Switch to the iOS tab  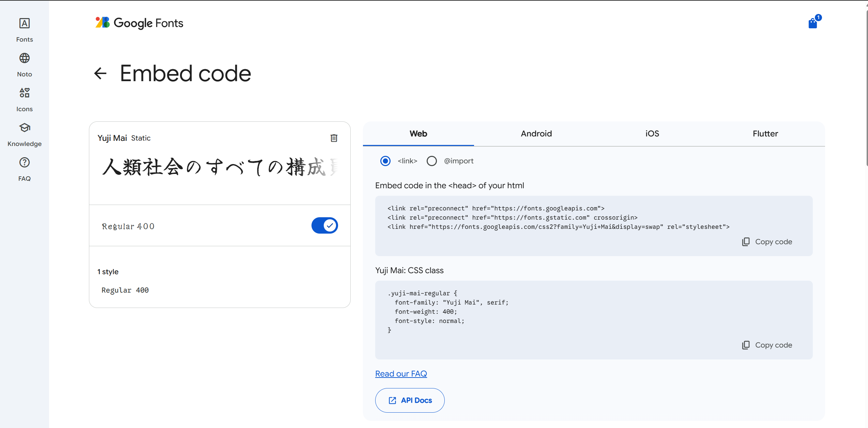point(652,134)
